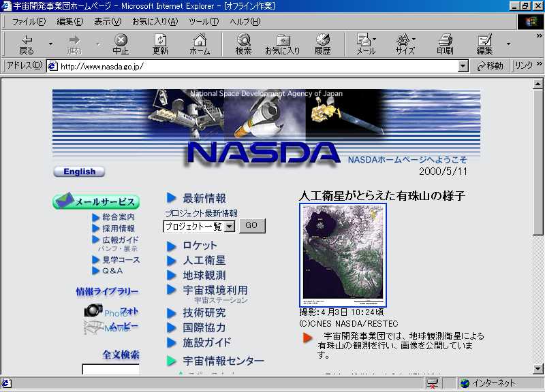Open the 国際協力 link
The height and width of the screenshot is (392, 545).
coord(204,327)
